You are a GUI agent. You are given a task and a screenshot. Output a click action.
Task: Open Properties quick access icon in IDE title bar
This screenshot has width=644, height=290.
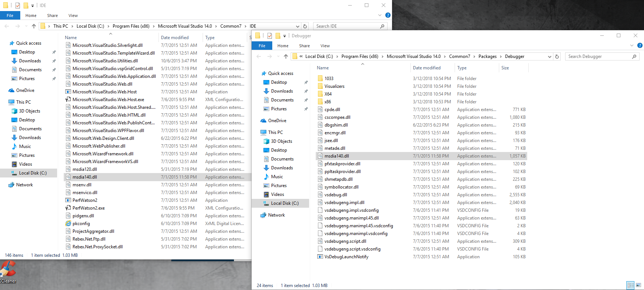click(x=18, y=6)
